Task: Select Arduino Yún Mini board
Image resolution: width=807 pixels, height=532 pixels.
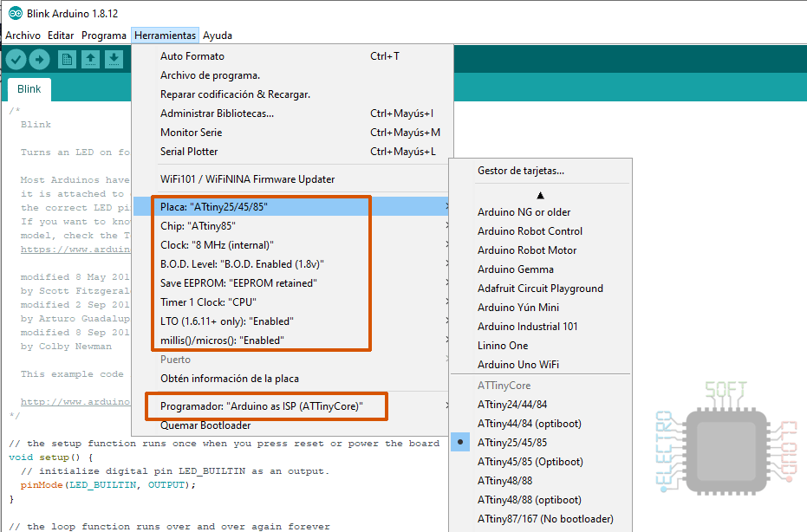Action: [541, 308]
